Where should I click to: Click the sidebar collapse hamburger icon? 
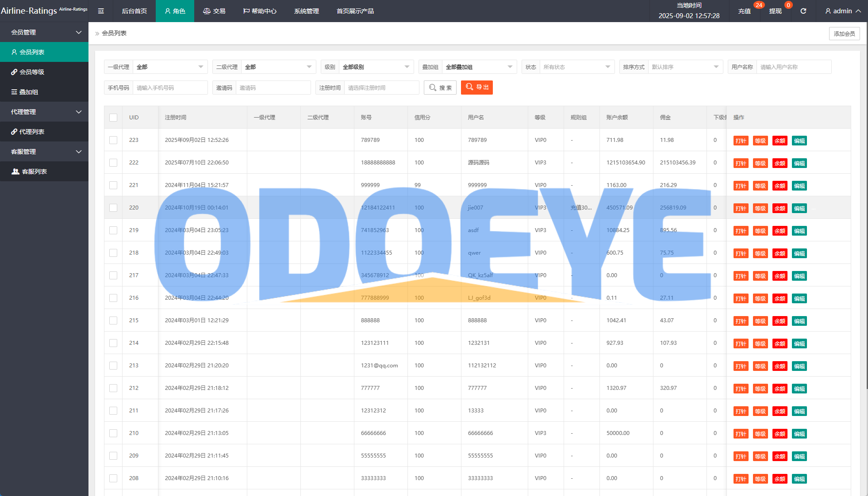[x=101, y=11]
